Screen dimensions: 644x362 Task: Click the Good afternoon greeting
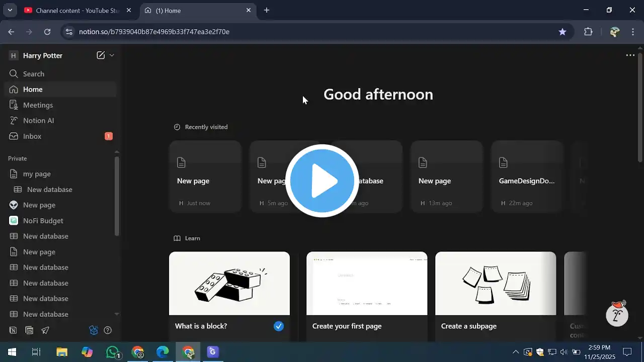pyautogui.click(x=378, y=95)
